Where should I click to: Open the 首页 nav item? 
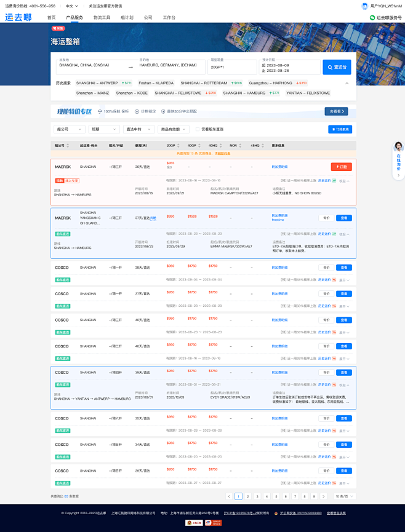[x=51, y=18]
